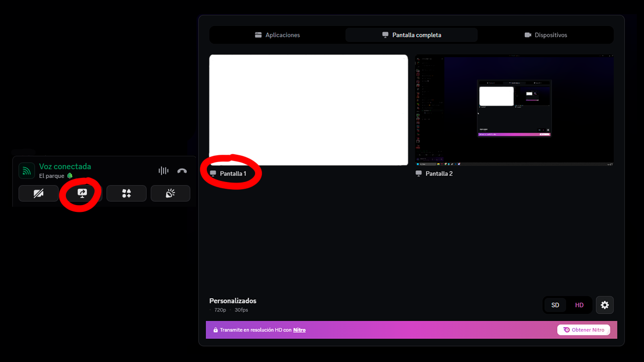Click the Obtener Nitro button
Image resolution: width=644 pixels, height=362 pixels.
pos(583,330)
